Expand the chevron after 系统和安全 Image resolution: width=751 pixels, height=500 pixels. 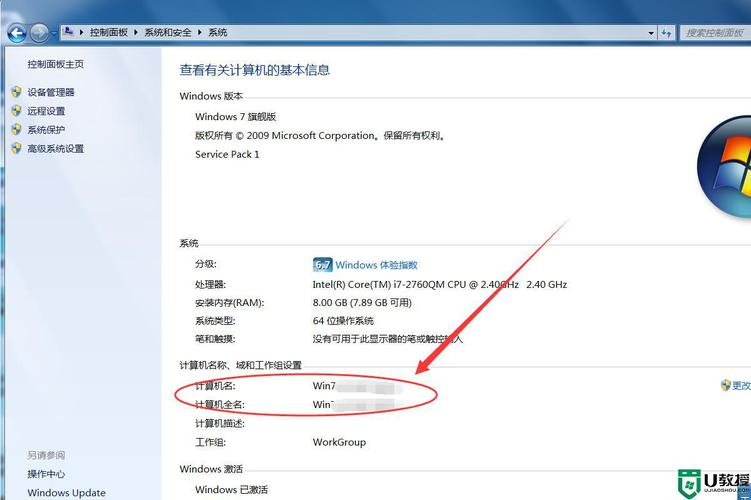[200, 33]
